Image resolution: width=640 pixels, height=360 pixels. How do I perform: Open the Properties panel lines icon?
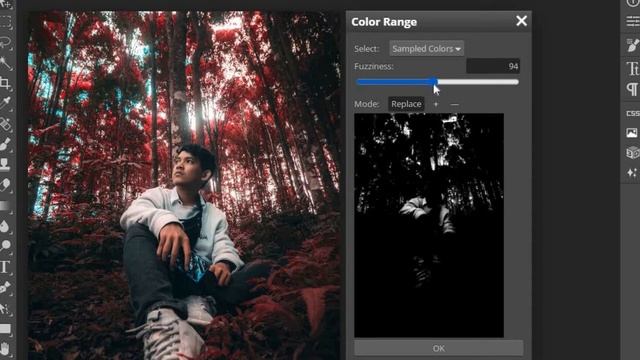633,21
